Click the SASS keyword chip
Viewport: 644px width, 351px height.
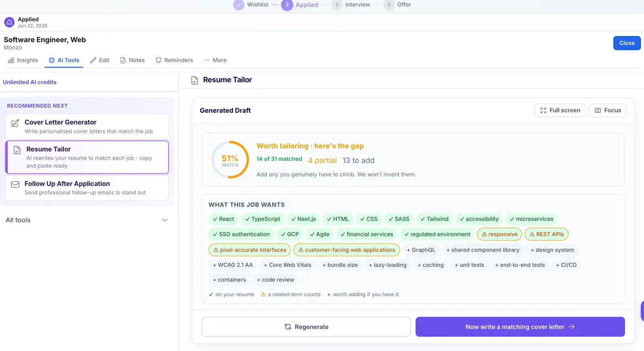399,219
